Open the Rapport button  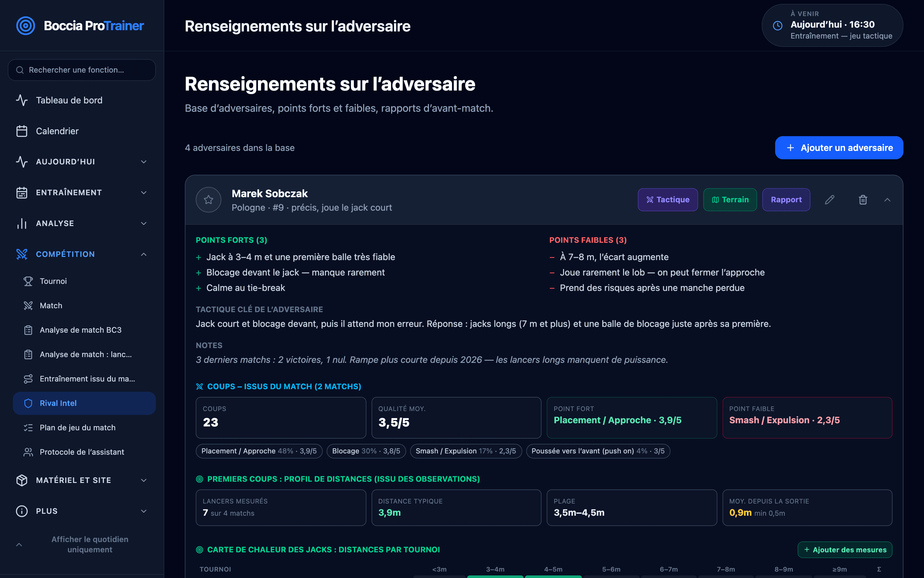click(786, 199)
